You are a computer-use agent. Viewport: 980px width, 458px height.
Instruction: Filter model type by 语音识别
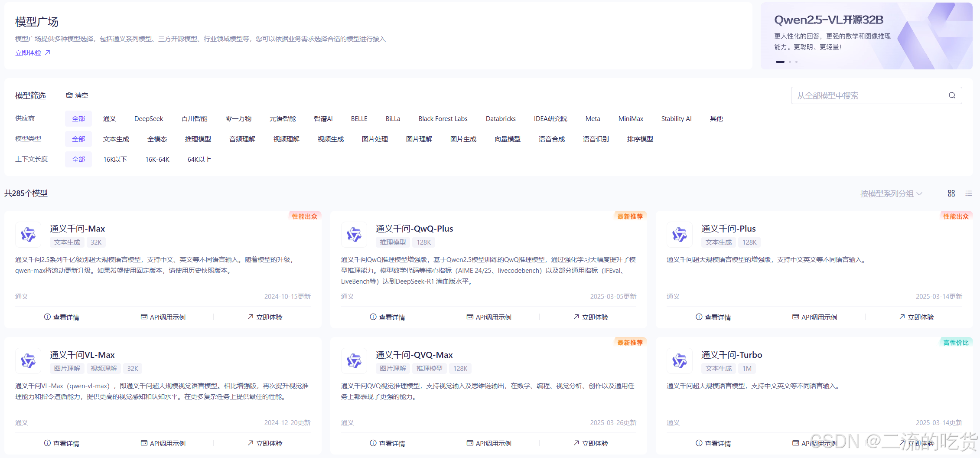tap(596, 139)
